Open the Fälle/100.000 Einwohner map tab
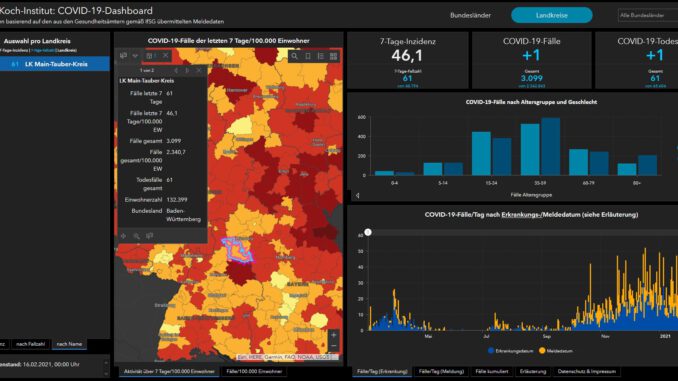The width and height of the screenshot is (678, 381). click(254, 371)
